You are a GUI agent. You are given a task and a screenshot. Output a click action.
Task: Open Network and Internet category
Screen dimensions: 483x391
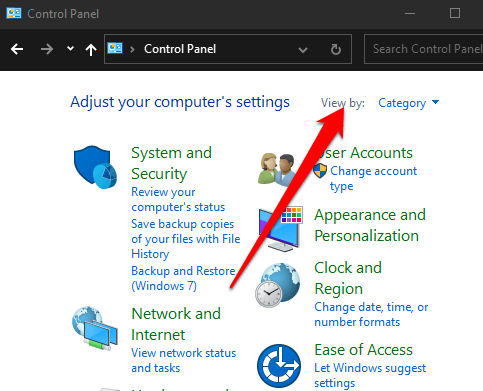(x=176, y=324)
